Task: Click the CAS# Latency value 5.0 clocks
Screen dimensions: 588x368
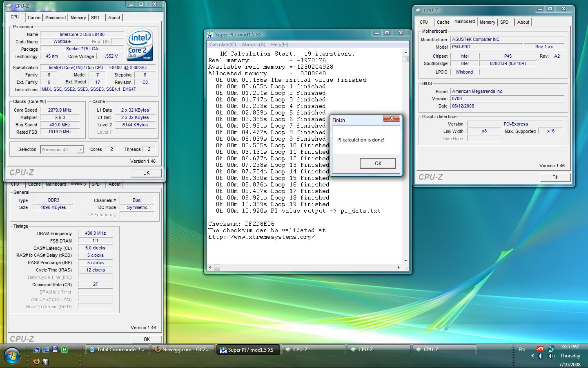Action: [95, 248]
